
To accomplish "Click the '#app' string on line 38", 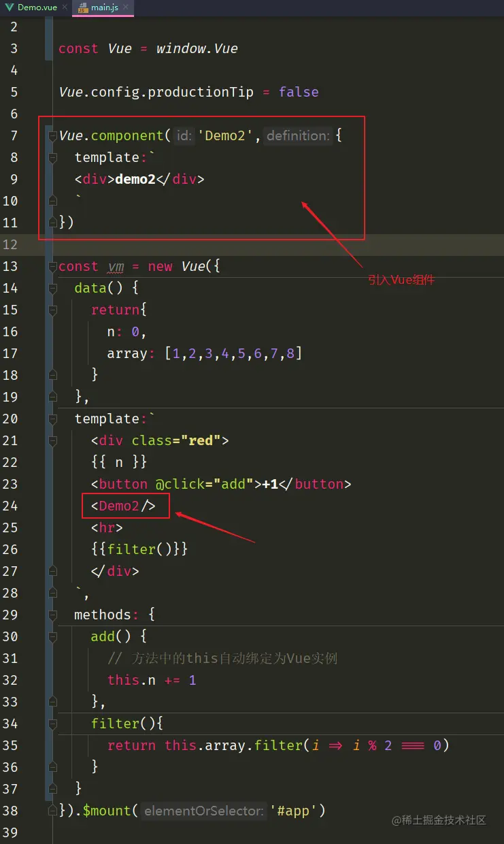I will coord(294,811).
